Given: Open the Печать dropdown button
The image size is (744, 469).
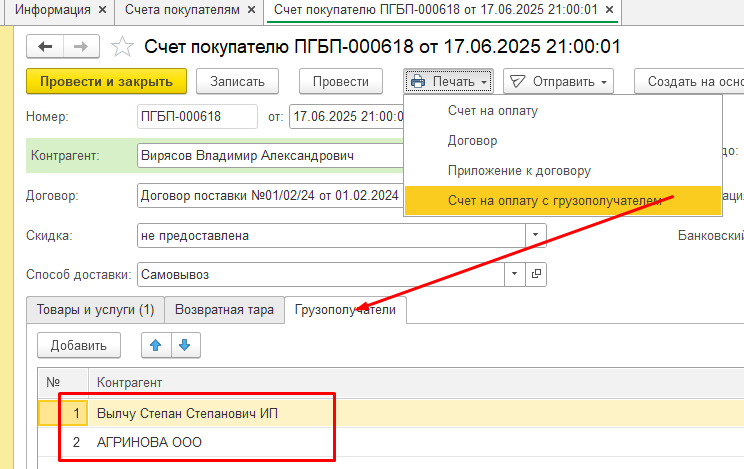Looking at the screenshot, I should click(x=450, y=81).
